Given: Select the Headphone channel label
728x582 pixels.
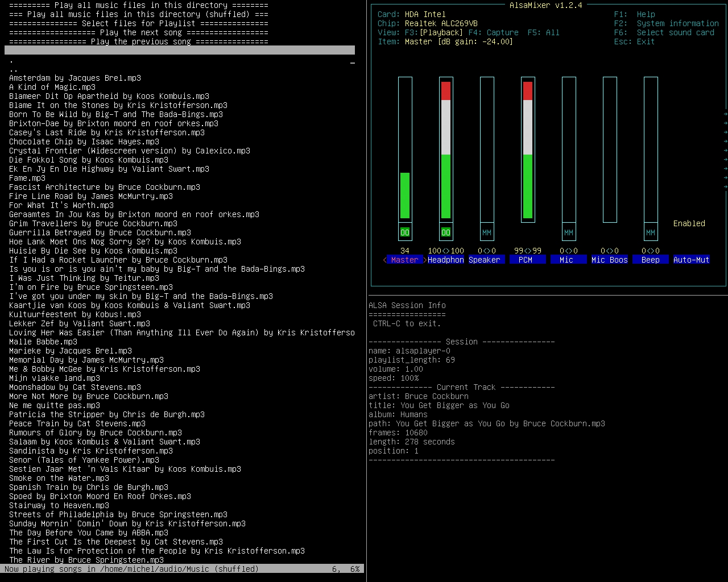Looking at the screenshot, I should point(446,260).
